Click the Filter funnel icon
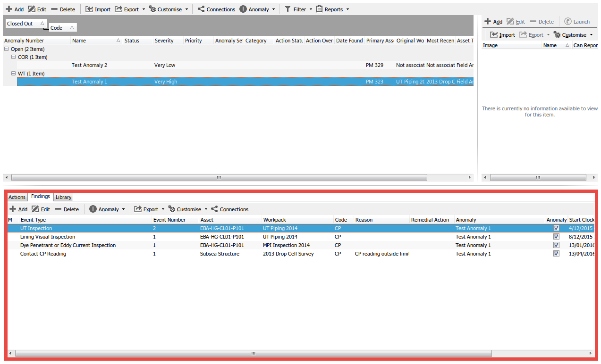Screen dimensions: 601x364 pyautogui.click(x=288, y=9)
